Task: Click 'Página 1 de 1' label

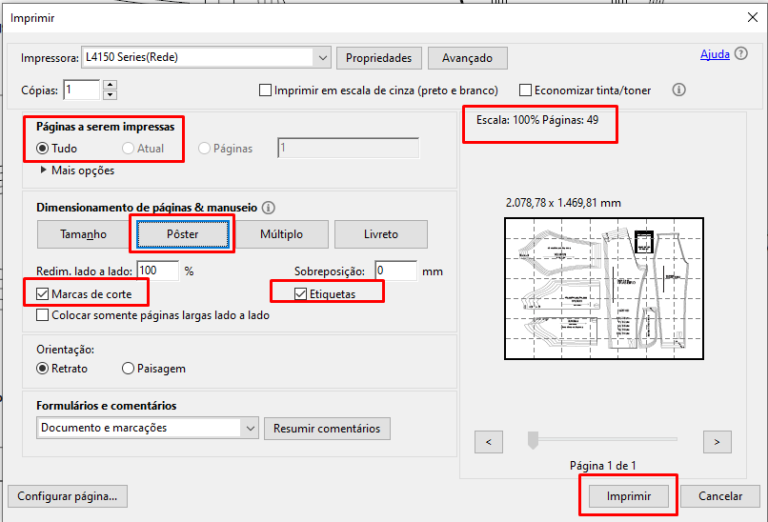Action: (603, 465)
